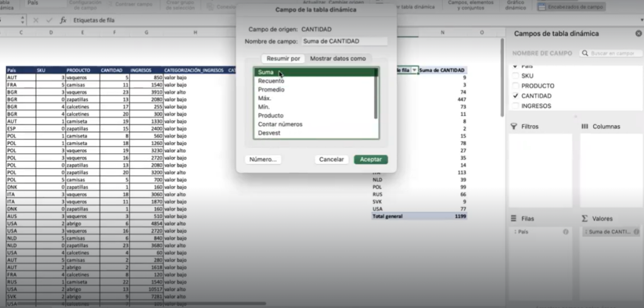Viewport: 644px width, 308px height.
Task: Click the PRODUCTO table header cell
Action: pos(82,70)
